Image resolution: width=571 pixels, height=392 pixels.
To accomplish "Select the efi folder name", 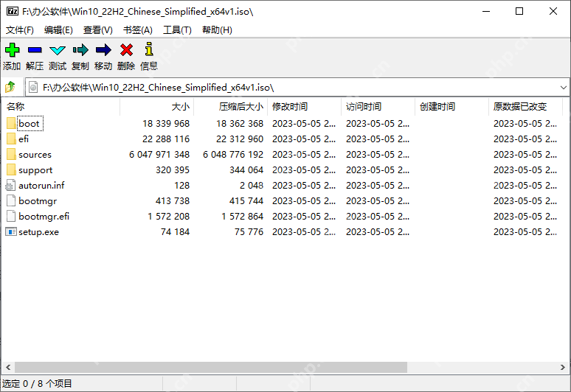I will click(24, 139).
